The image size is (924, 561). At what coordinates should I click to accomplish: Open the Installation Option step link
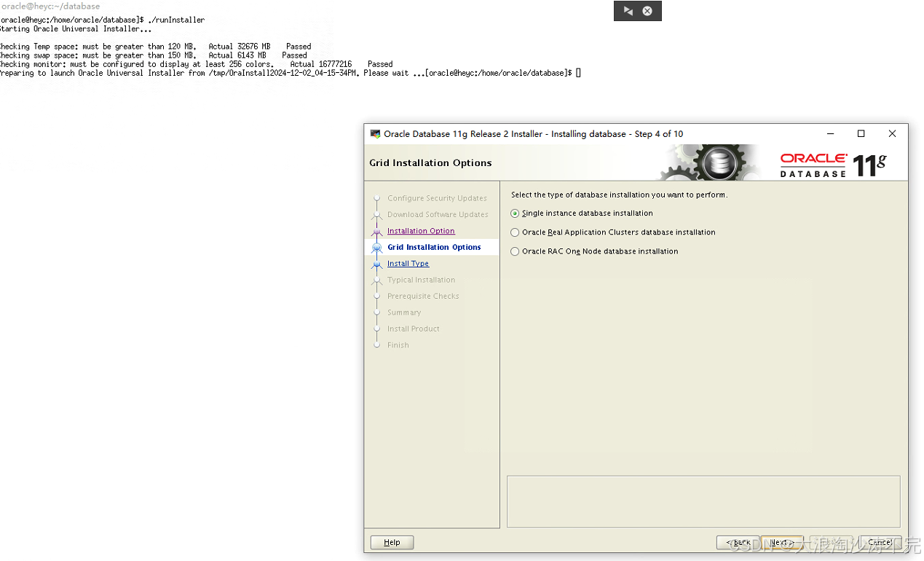[421, 231]
